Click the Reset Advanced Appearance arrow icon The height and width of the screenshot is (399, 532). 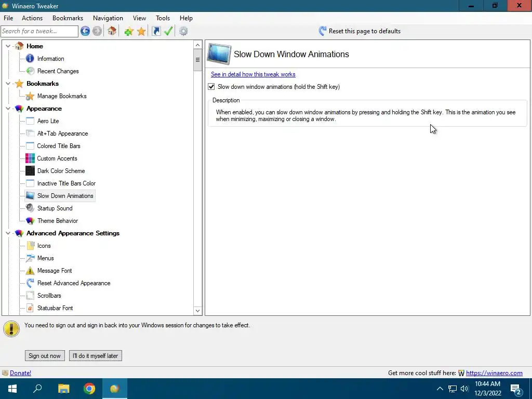(x=30, y=283)
